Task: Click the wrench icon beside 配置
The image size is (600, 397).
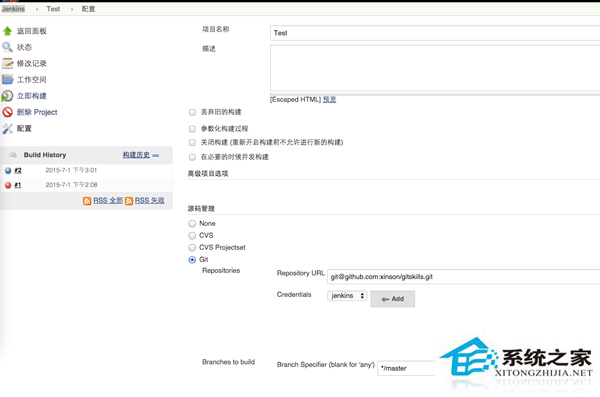Action: coord(8,129)
